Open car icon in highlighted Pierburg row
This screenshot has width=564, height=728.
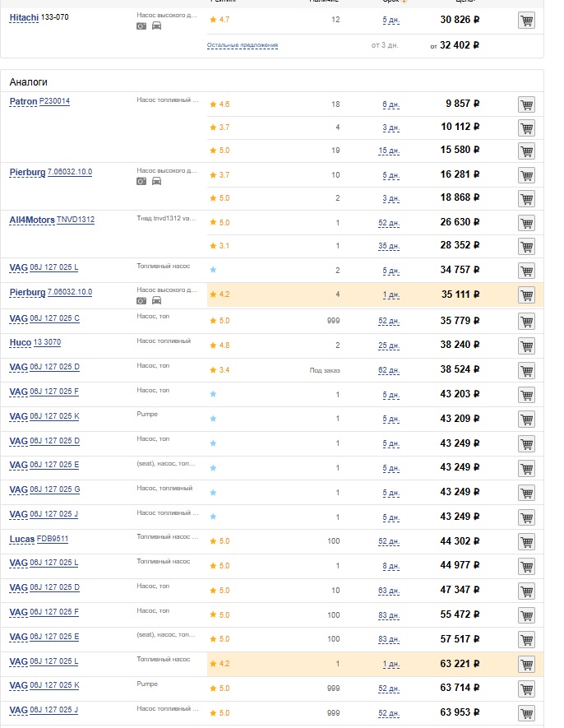tap(157, 300)
